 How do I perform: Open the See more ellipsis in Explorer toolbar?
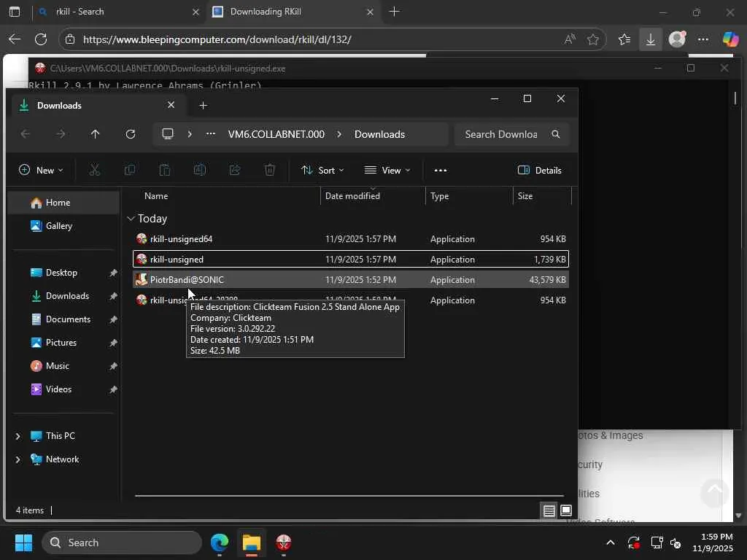click(440, 171)
